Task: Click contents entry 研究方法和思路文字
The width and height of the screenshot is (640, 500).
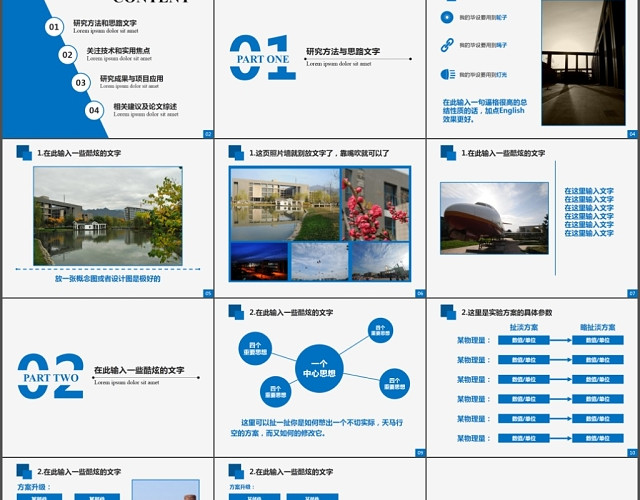Action: tap(105, 23)
